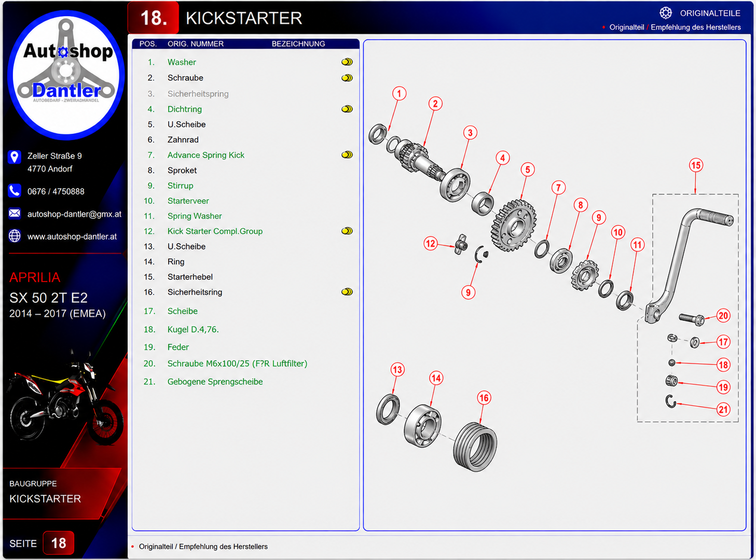This screenshot has height=560, width=756.
Task: Click the yellow icon next to Dichtring
Action: (347, 109)
